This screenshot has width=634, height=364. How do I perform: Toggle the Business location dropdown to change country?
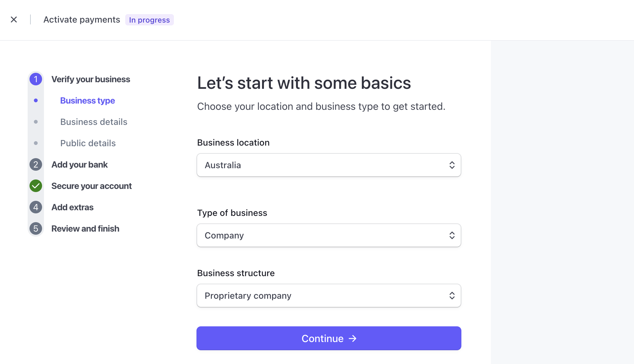point(329,165)
